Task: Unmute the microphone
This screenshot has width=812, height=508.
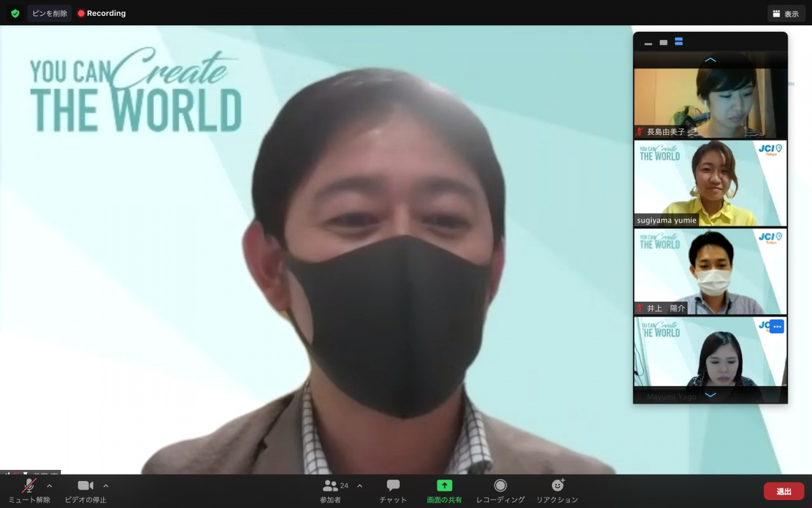Action: (x=29, y=485)
